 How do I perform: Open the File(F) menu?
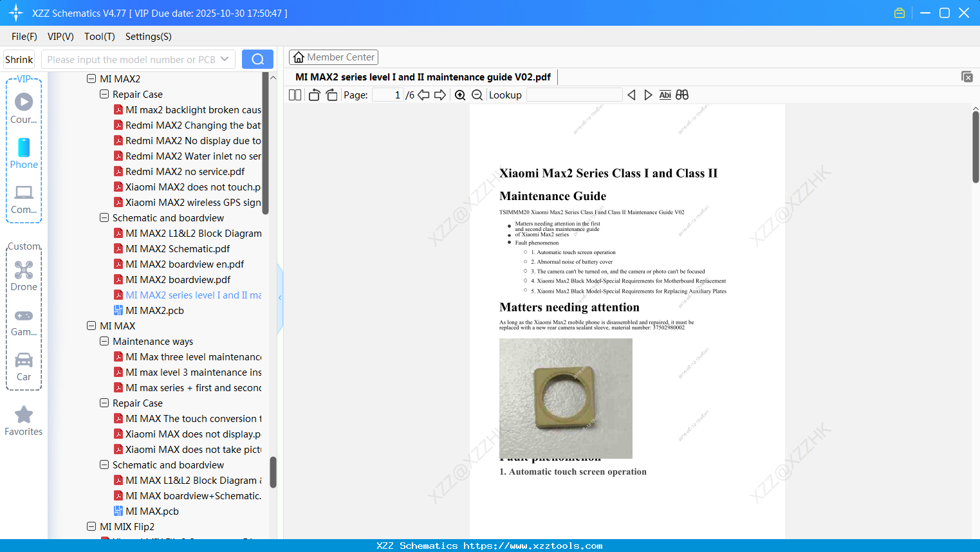coord(24,37)
